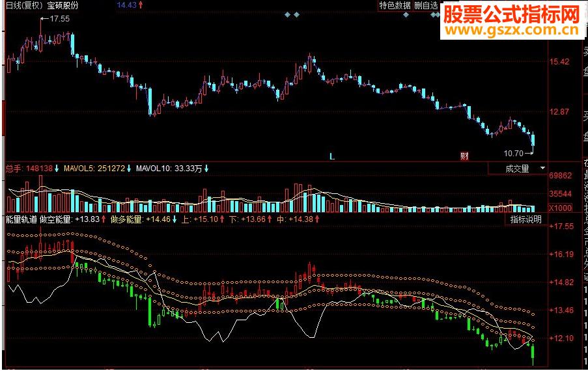588x371 pixels.
Task: Click the 15.42 price axis label
Action: 559,62
